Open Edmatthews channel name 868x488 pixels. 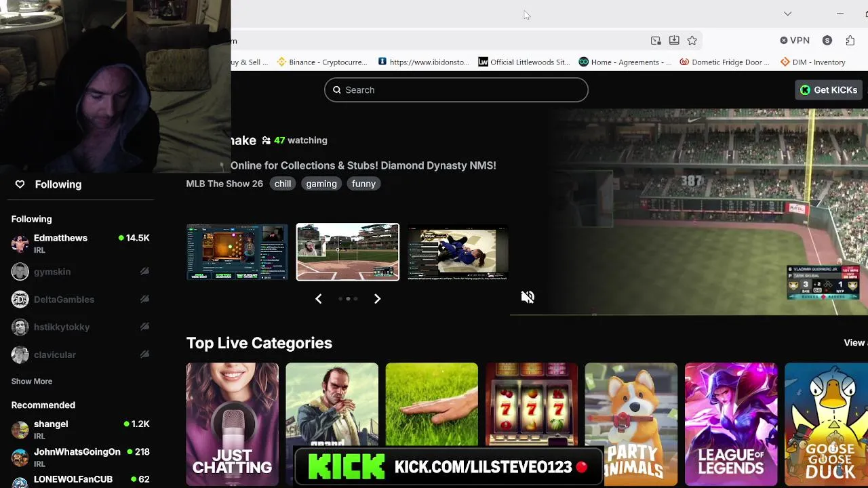coord(60,238)
